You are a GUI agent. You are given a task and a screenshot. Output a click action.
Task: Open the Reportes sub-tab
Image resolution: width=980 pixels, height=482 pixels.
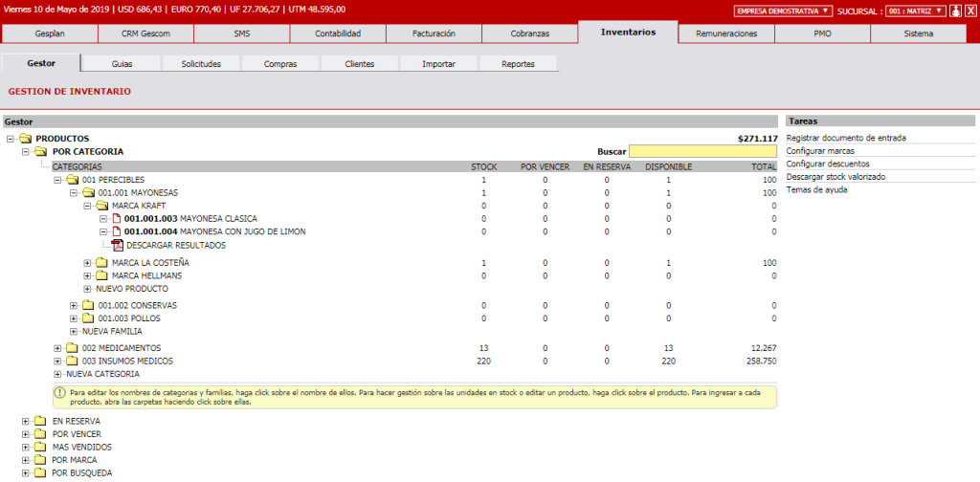point(518,64)
